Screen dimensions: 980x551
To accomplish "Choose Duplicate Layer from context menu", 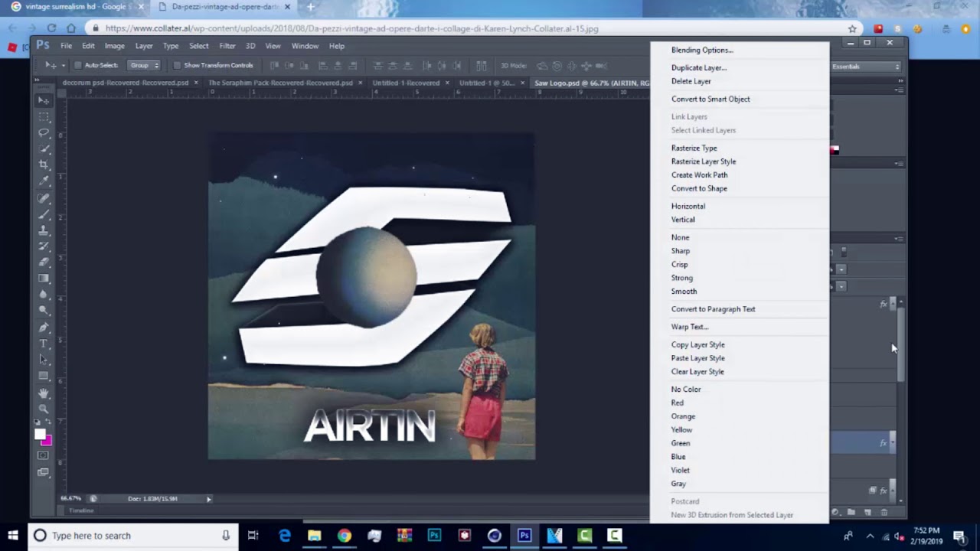I will pyautogui.click(x=699, y=67).
